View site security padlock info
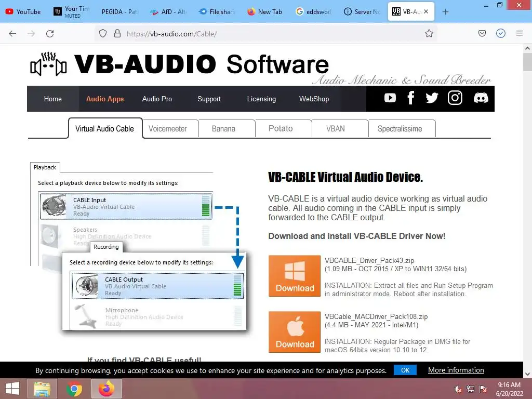The height and width of the screenshot is (399, 532). [x=117, y=33]
